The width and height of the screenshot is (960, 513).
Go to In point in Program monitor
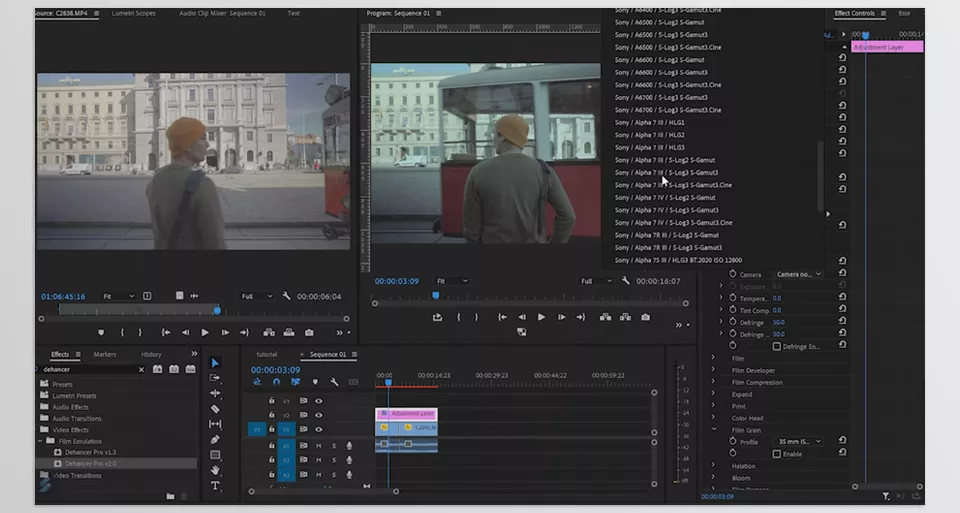(x=502, y=317)
